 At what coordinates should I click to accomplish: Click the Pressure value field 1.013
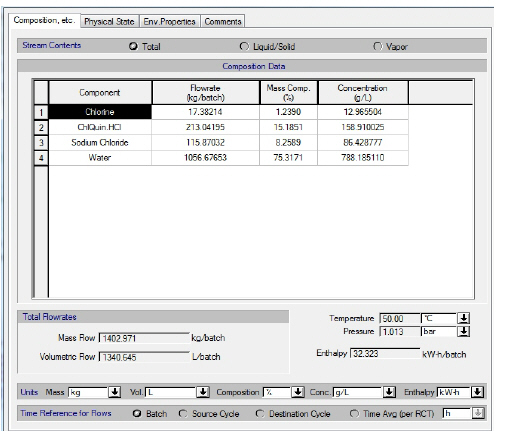coord(399,332)
